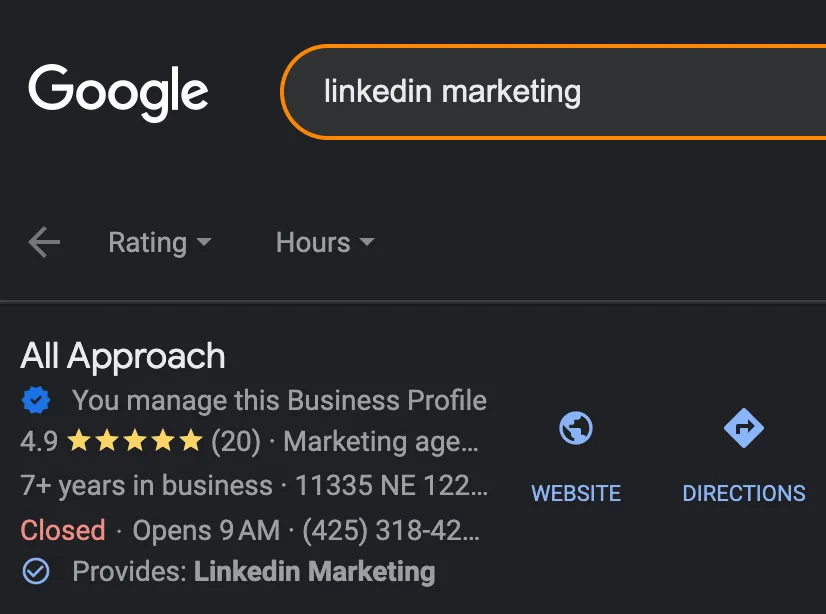The image size is (826, 614).
Task: Open the (20) reviews count
Action: coord(235,441)
